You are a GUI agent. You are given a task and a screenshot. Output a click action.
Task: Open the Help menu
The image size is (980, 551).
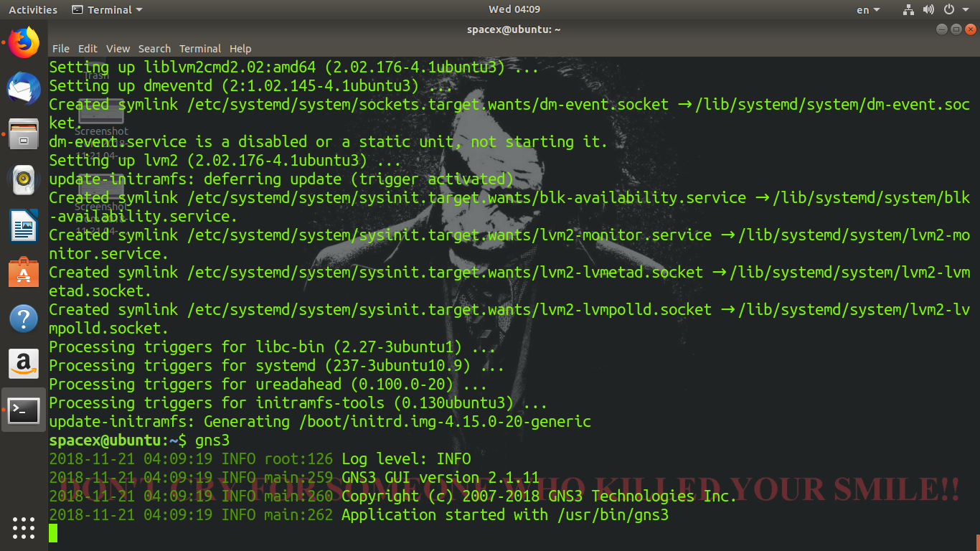tap(240, 49)
